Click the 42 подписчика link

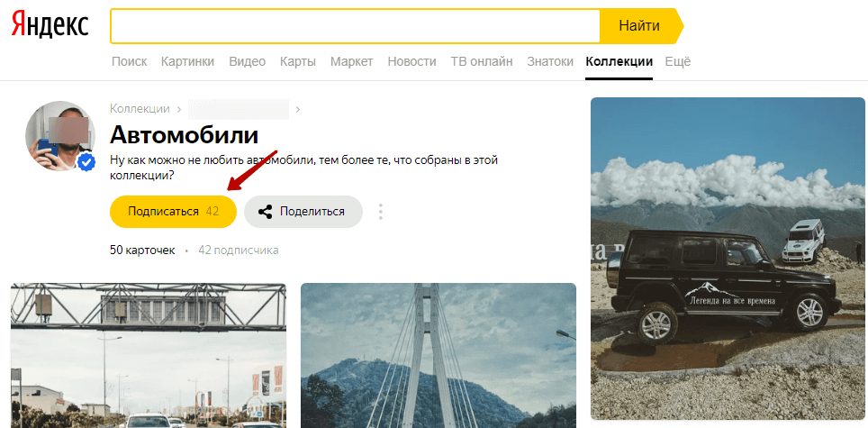pos(239,250)
